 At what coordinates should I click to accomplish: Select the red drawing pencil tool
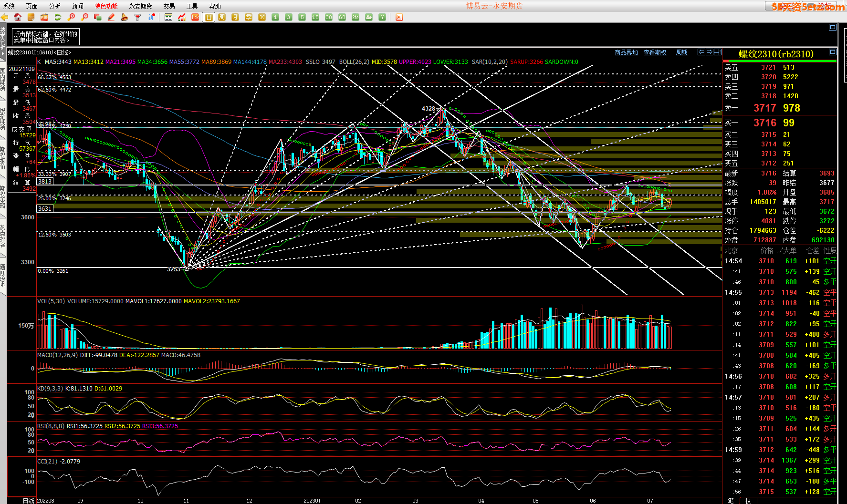point(111,17)
